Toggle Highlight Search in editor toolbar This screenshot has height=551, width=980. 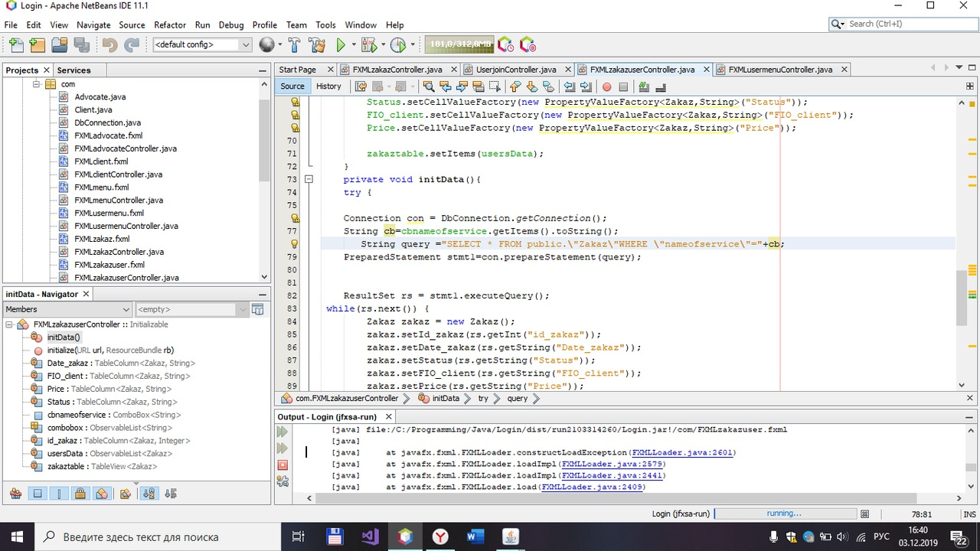click(x=479, y=86)
